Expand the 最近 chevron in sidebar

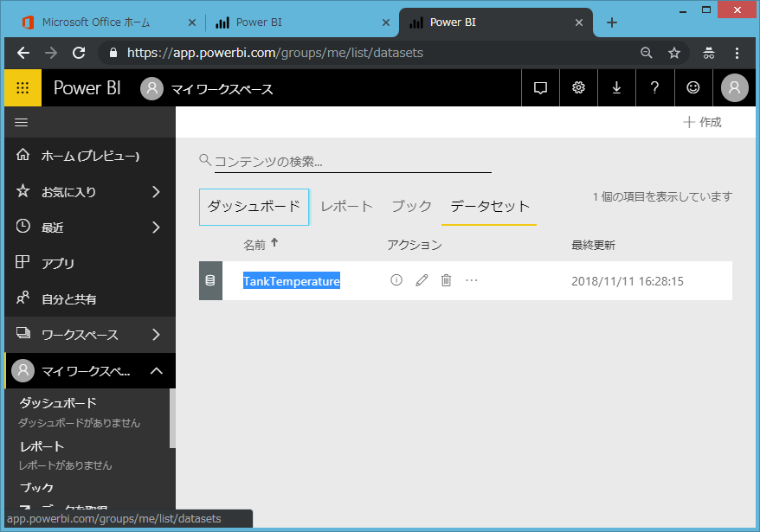(x=156, y=228)
